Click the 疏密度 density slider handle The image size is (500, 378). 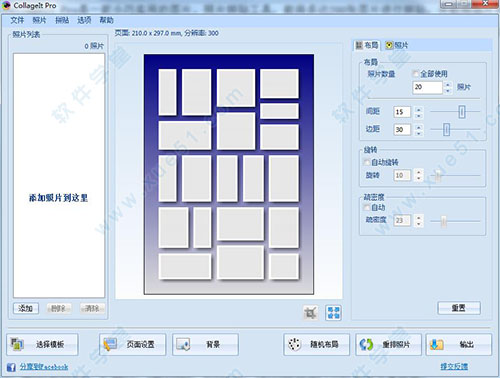tap(443, 221)
